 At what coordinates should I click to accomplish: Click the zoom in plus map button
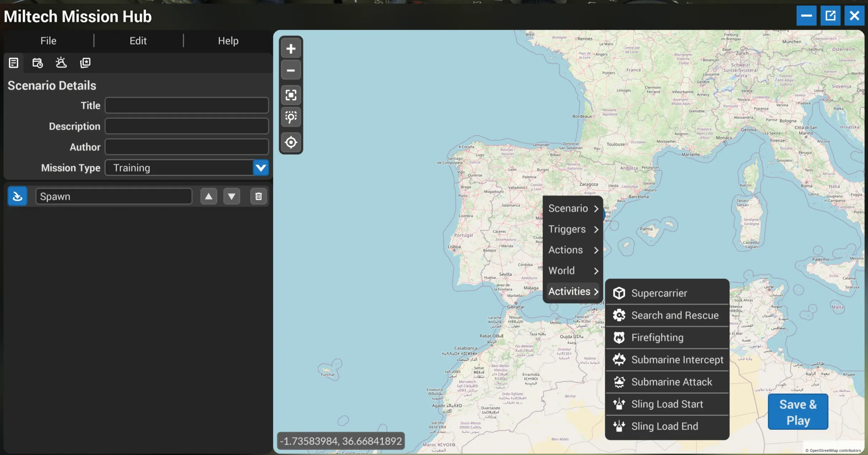click(291, 49)
